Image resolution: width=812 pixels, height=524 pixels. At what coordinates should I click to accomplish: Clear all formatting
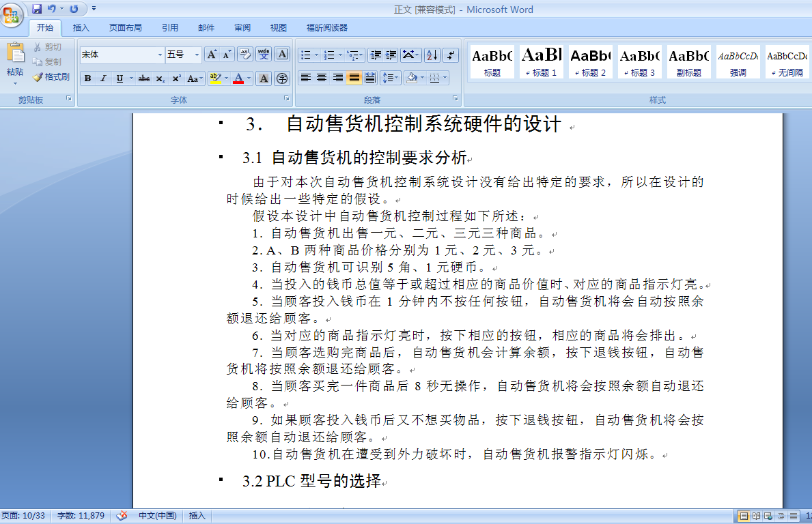[x=245, y=55]
